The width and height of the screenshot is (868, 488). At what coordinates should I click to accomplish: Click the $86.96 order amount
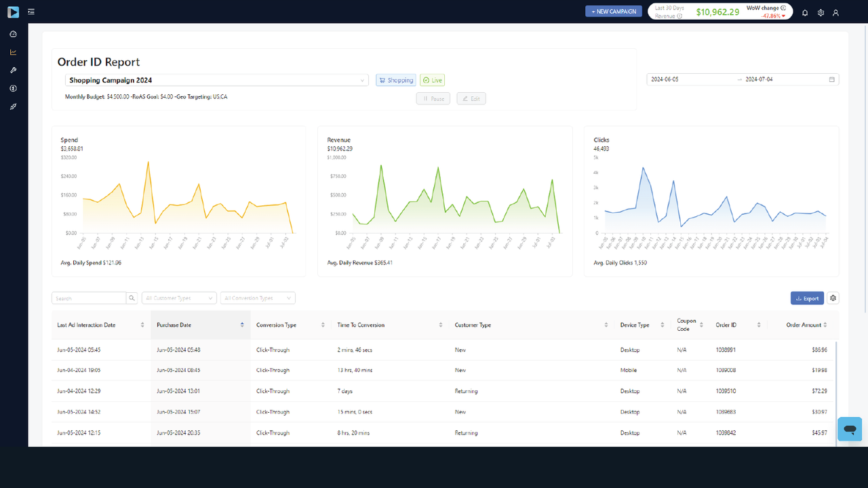pos(819,350)
